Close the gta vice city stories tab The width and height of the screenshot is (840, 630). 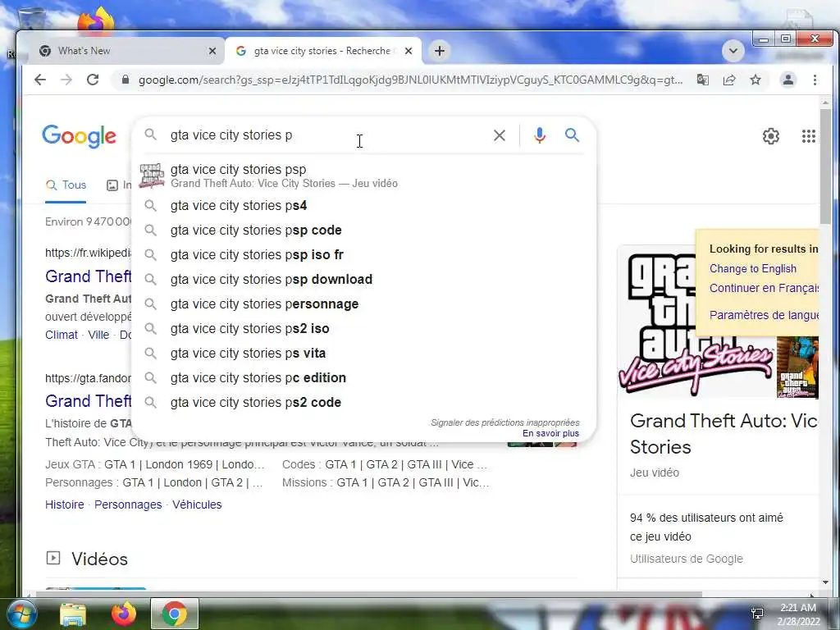409,51
